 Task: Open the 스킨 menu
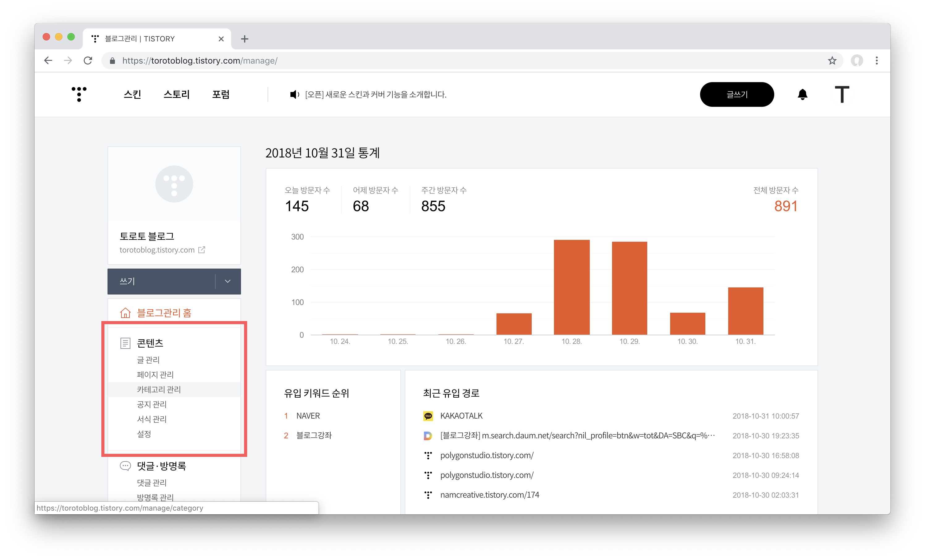tap(132, 94)
